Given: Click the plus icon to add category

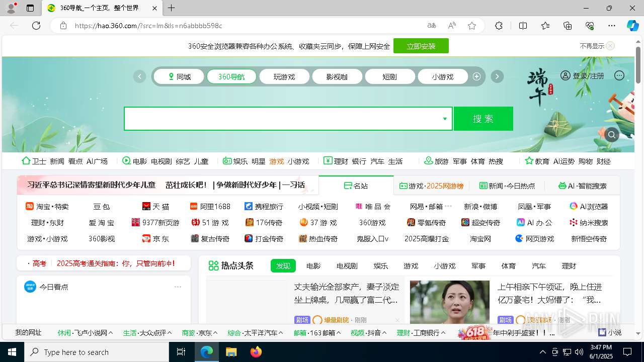Looking at the screenshot, I should point(476,76).
